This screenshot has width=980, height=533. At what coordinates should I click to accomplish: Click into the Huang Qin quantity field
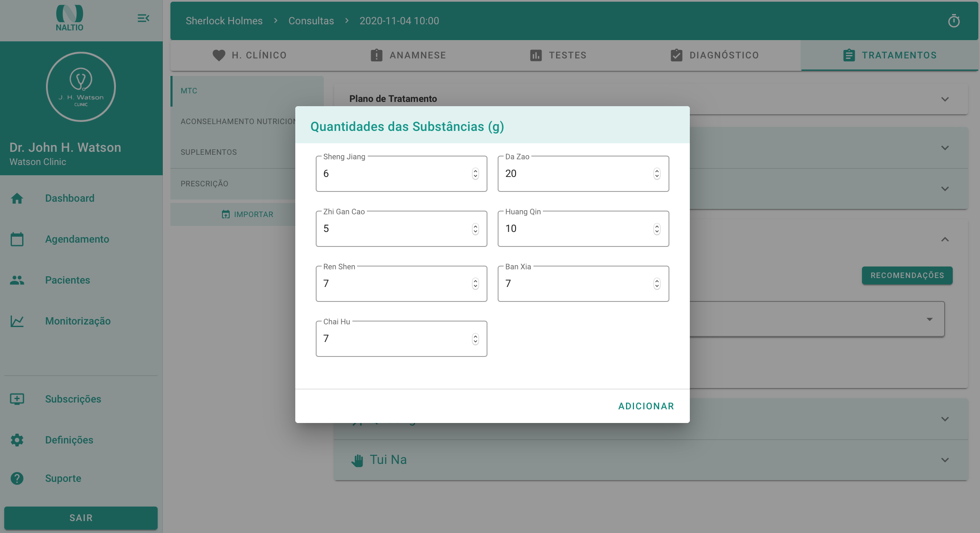575,229
